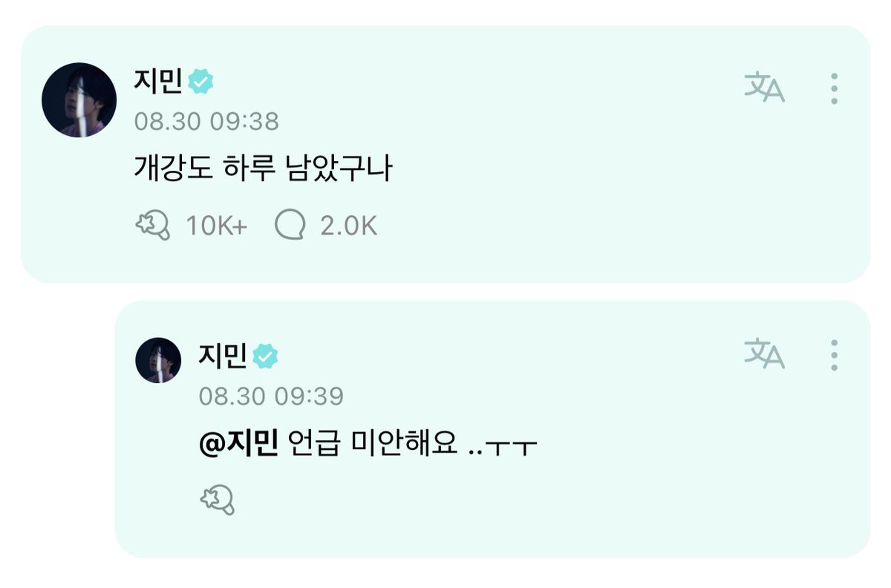Open profile picture on the 09:38 post
This screenshot has height=588, width=891.
click(x=79, y=99)
